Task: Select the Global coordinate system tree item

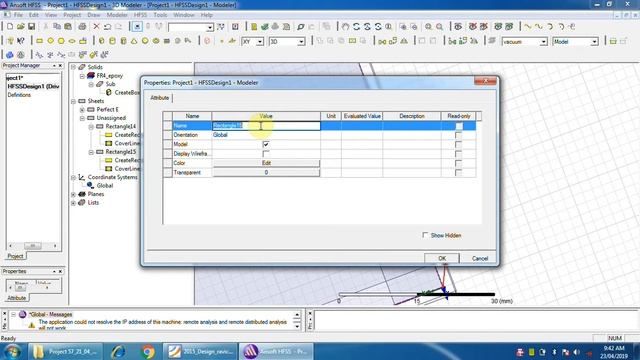Action: (x=104, y=186)
